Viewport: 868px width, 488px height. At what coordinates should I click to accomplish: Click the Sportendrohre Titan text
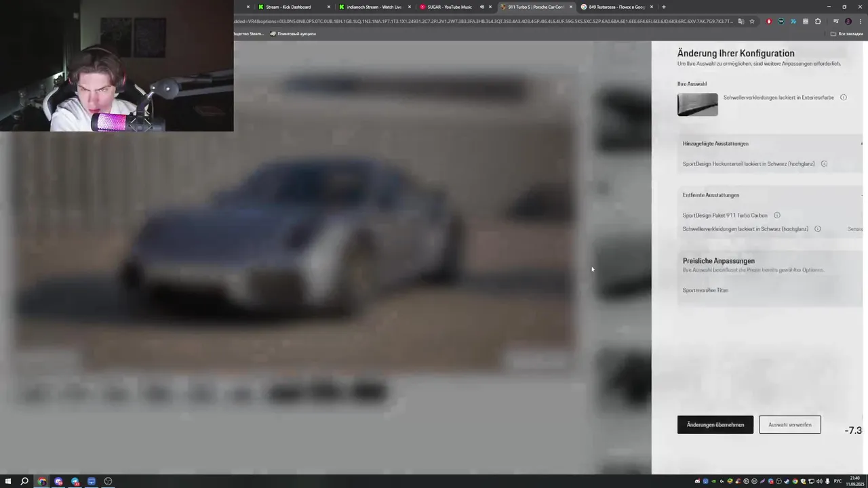[x=705, y=290]
